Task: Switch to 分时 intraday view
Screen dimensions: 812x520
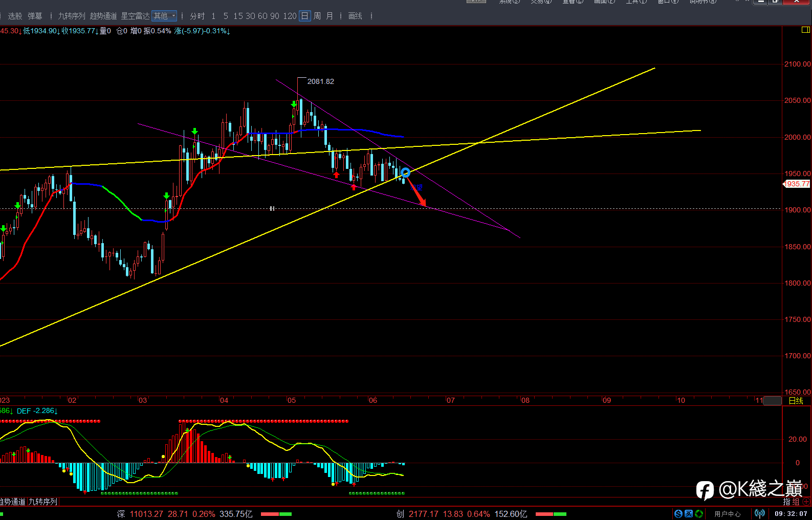Action: coord(197,16)
